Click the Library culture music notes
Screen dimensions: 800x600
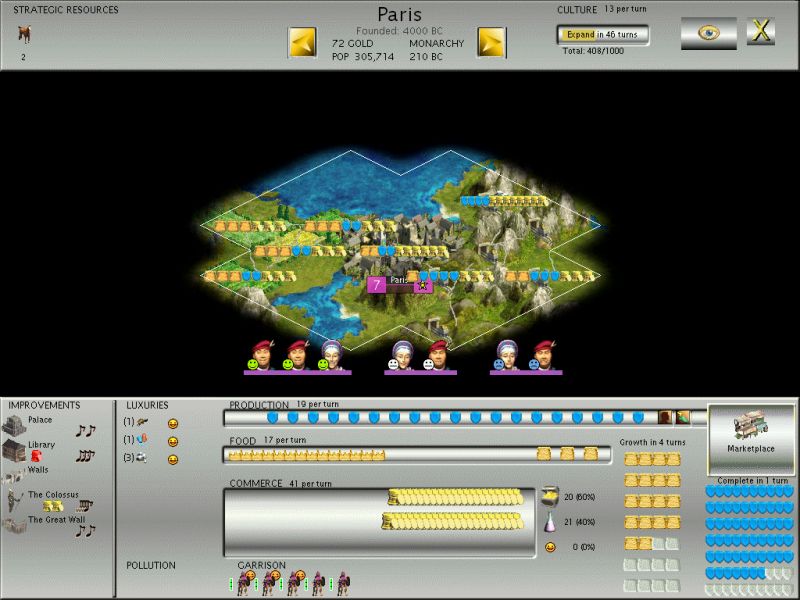pos(85,455)
